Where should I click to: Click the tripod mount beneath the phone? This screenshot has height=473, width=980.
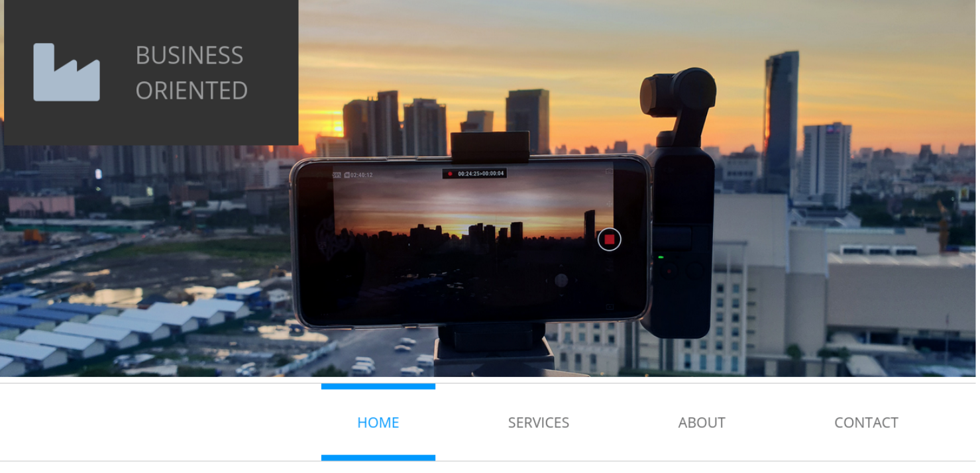point(494,348)
